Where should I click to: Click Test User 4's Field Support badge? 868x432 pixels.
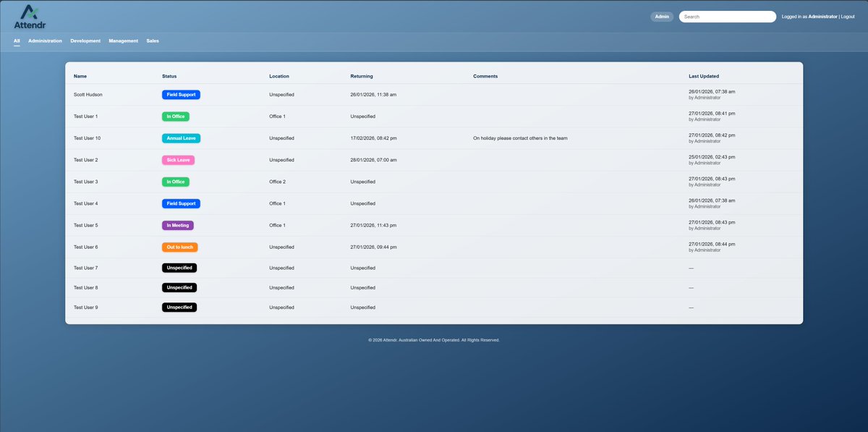[181, 203]
